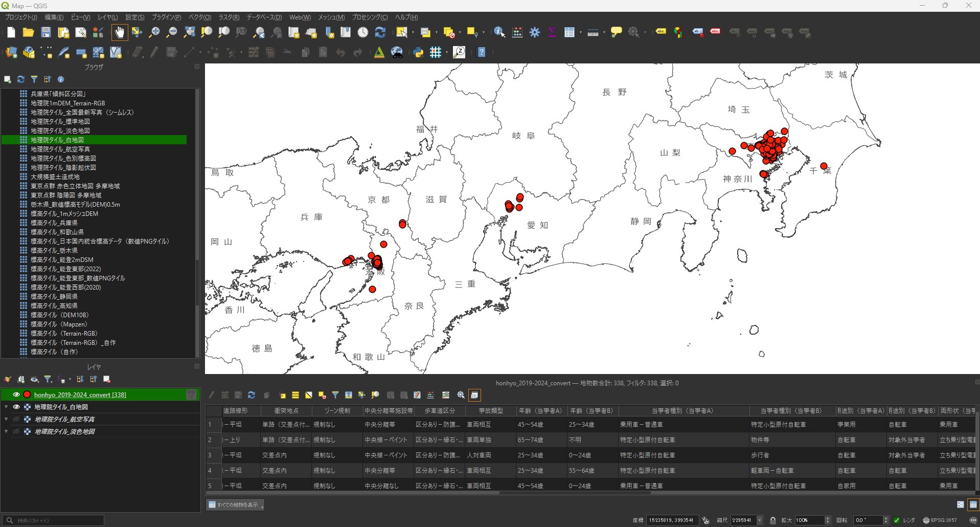Filter attribute table features with the funnel icon
The height and width of the screenshot is (527, 980).
[335, 395]
